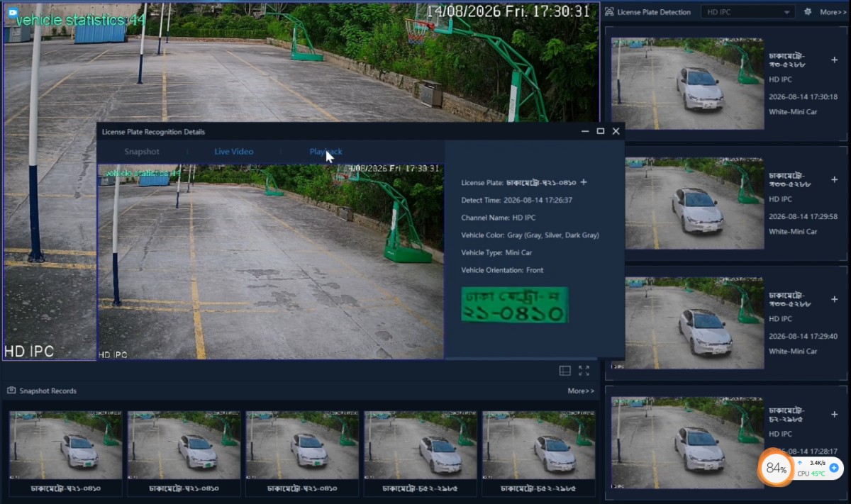The image size is (851, 504).
Task: Click the HD IPC label on main video
Action: 29,351
